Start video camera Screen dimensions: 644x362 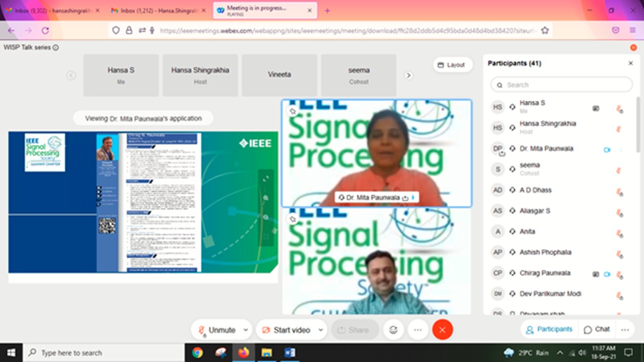pyautogui.click(x=286, y=330)
